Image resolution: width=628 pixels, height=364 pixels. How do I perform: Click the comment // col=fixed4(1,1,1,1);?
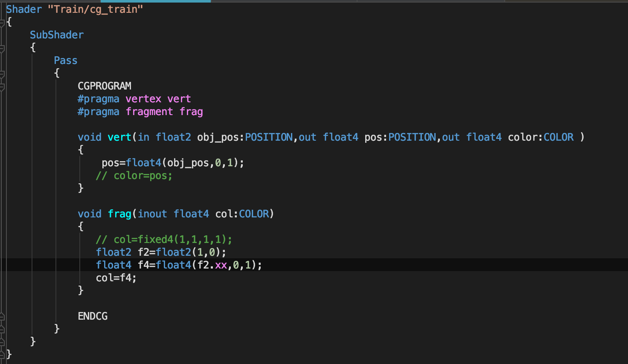[164, 240]
